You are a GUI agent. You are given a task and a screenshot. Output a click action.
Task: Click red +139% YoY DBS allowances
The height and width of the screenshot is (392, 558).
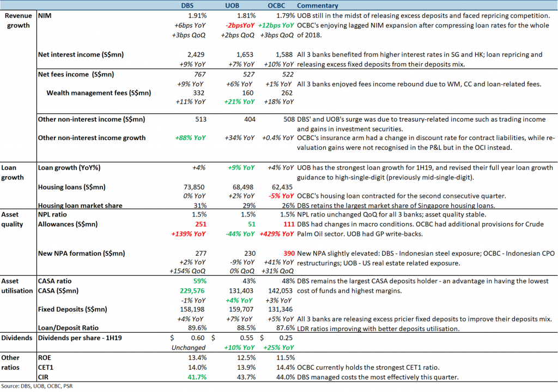pyautogui.click(x=188, y=234)
